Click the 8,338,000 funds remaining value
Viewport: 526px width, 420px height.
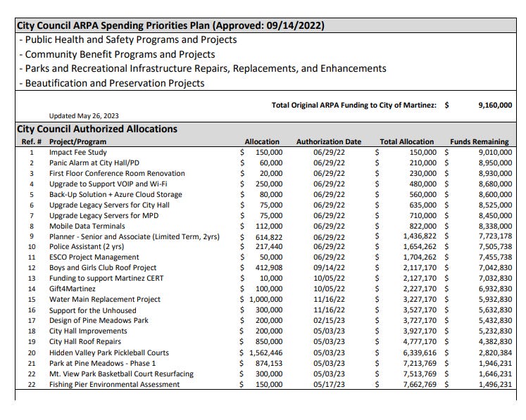tap(496, 227)
